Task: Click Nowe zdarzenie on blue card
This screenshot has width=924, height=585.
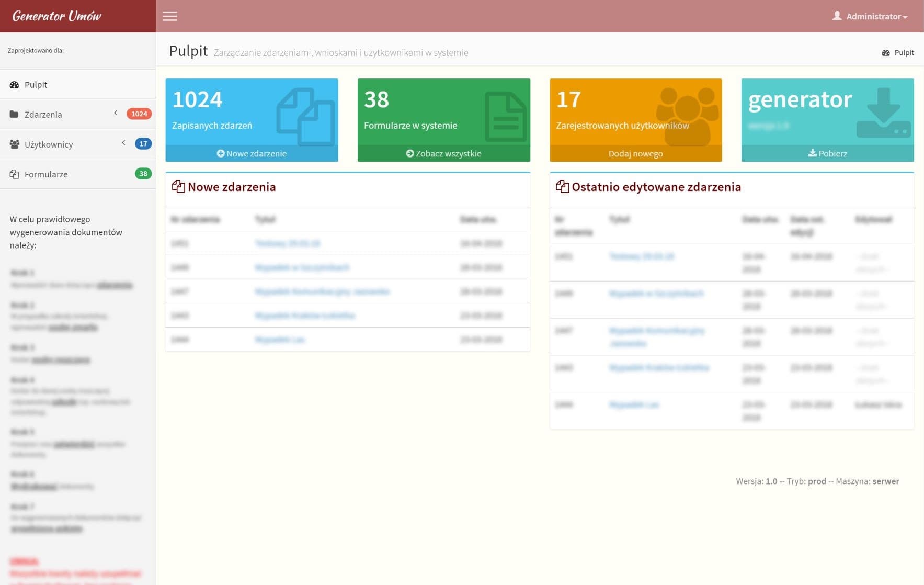Action: click(252, 153)
